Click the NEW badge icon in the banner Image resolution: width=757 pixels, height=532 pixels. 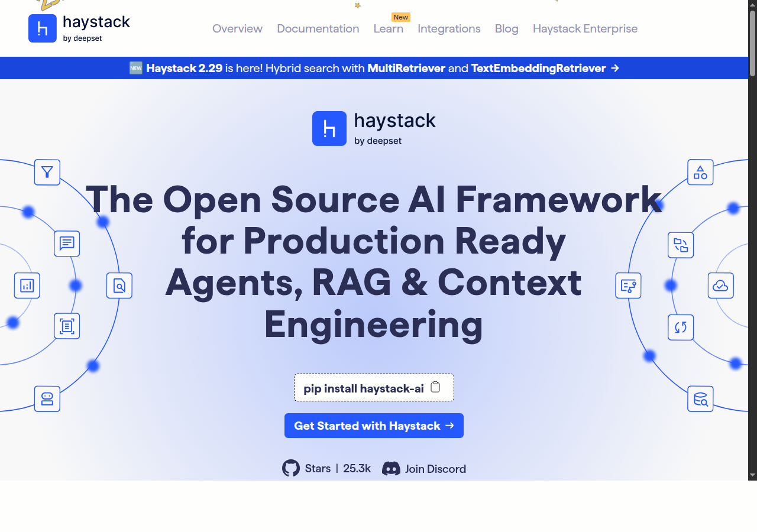(x=136, y=68)
